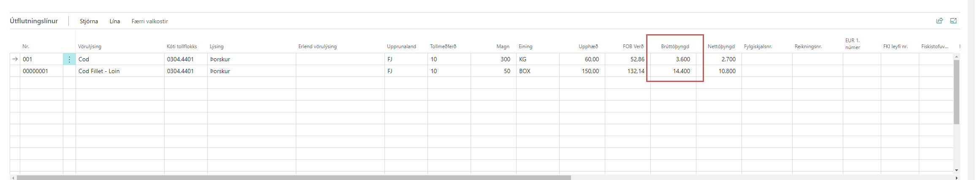Open the Lína menu
Screen dimensions: 980x180
tap(115, 21)
